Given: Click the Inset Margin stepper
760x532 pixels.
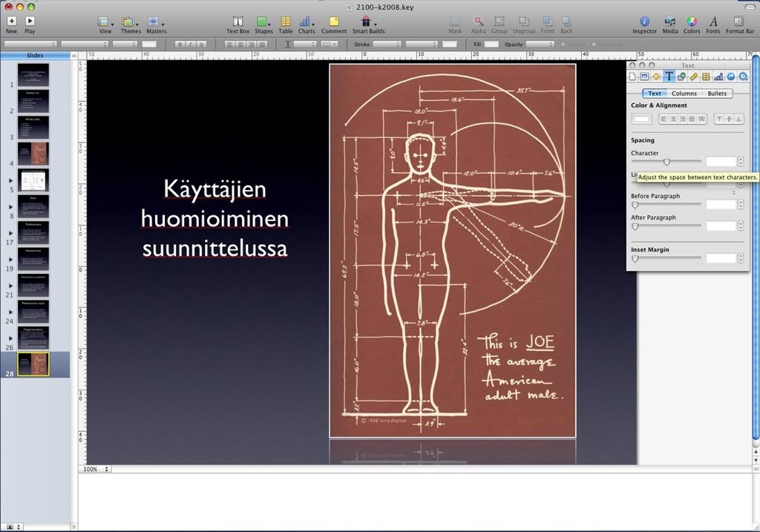Looking at the screenshot, I should tap(741, 258).
